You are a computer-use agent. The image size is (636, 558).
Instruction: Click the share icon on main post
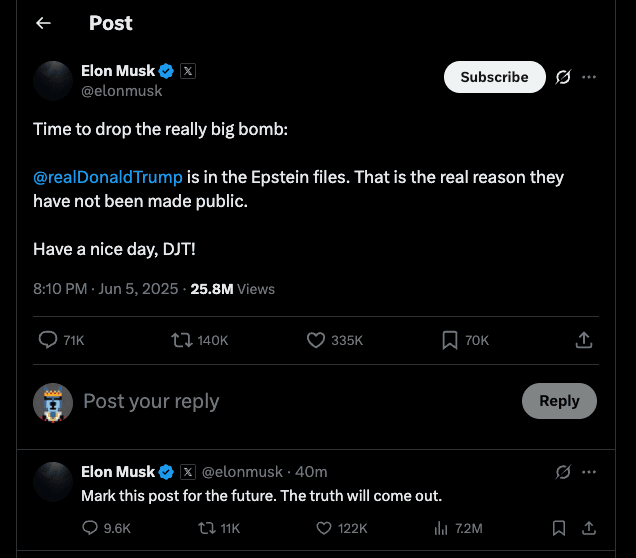pos(584,340)
